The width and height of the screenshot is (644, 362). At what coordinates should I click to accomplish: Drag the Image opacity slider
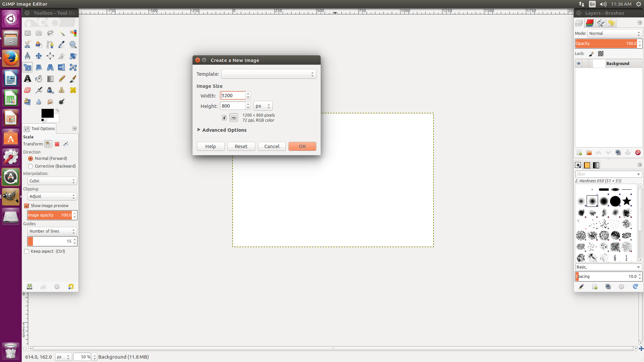(50, 215)
